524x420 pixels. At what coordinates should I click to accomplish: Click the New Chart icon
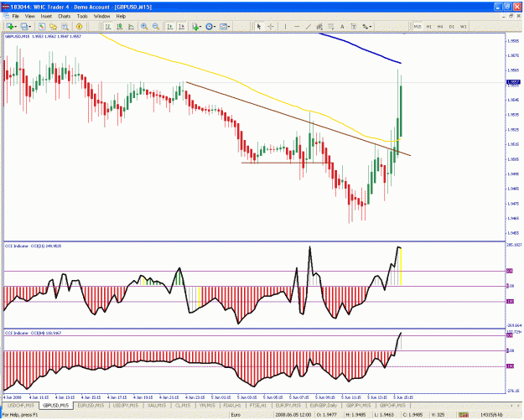(x=10, y=26)
